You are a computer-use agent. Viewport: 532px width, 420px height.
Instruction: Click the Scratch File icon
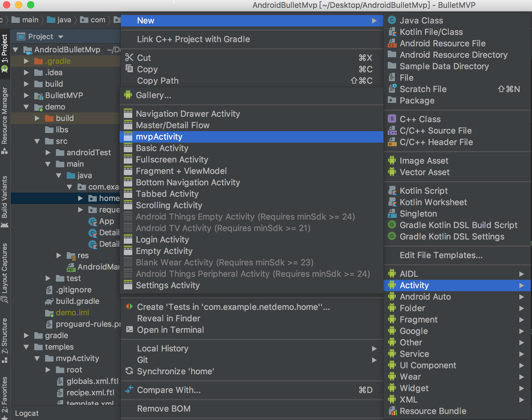392,89
